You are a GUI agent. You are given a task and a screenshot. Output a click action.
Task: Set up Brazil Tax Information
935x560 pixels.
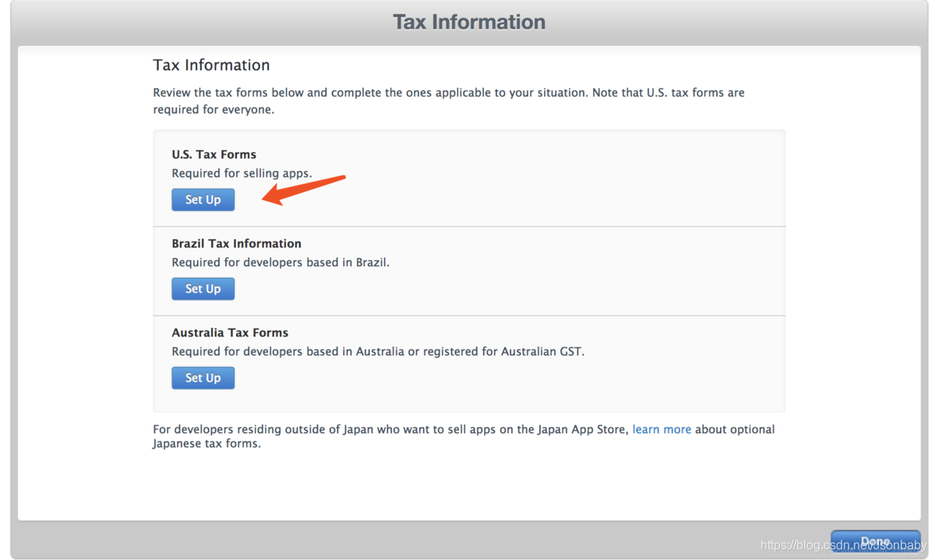coord(203,289)
